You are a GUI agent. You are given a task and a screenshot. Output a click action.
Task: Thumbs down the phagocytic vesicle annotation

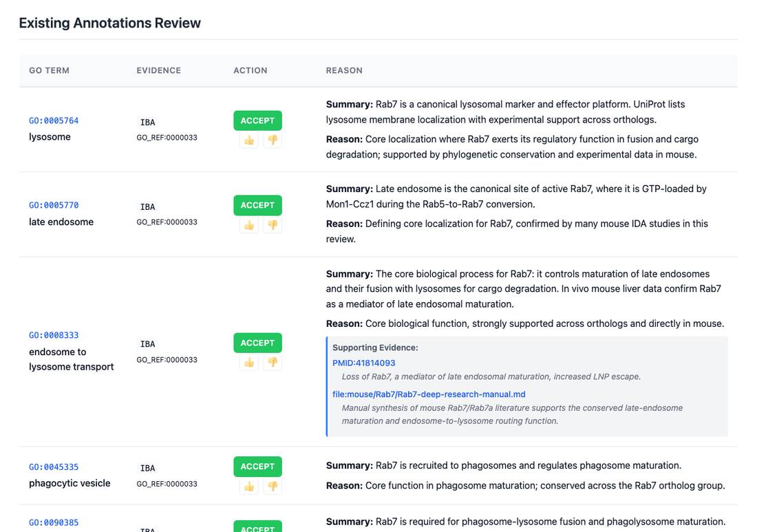(273, 486)
